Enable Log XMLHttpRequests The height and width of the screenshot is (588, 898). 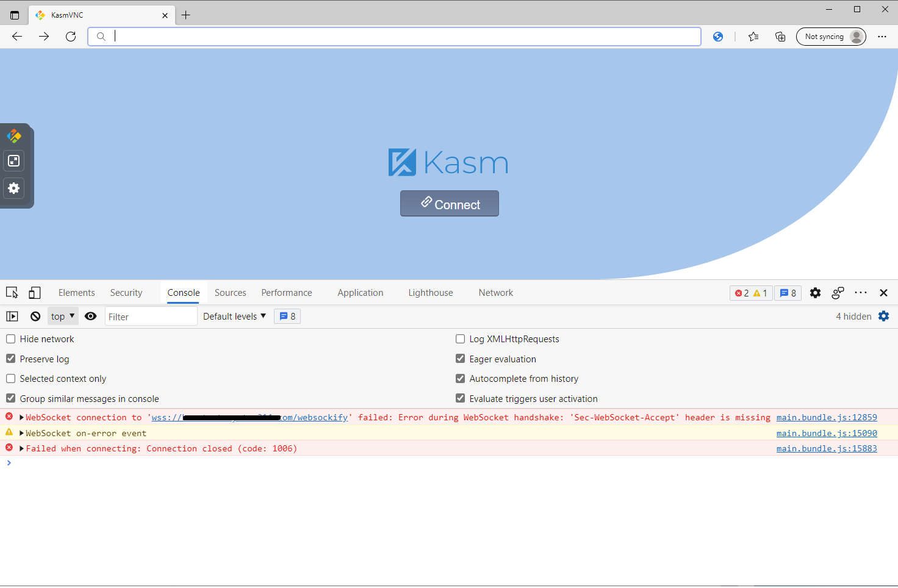(460, 339)
